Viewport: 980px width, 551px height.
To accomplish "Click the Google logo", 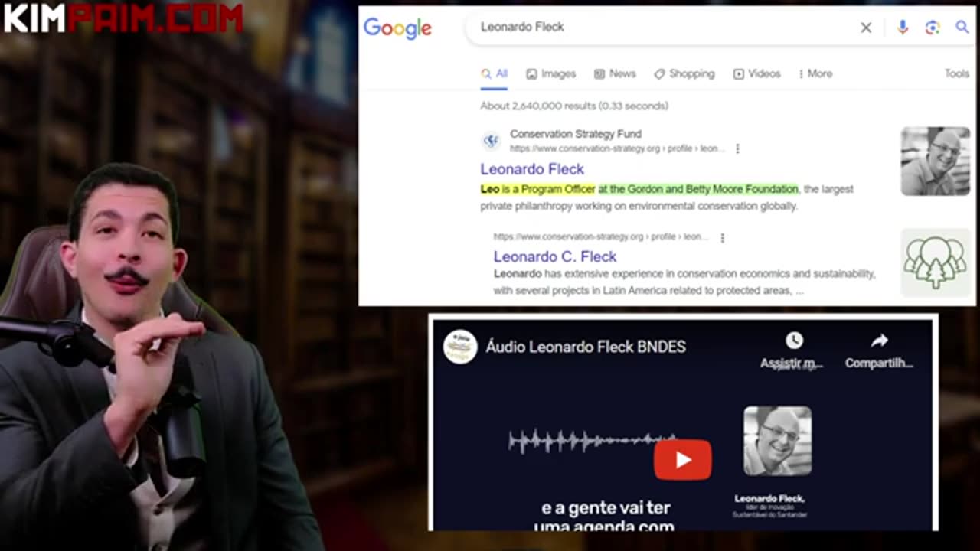I will pyautogui.click(x=397, y=28).
